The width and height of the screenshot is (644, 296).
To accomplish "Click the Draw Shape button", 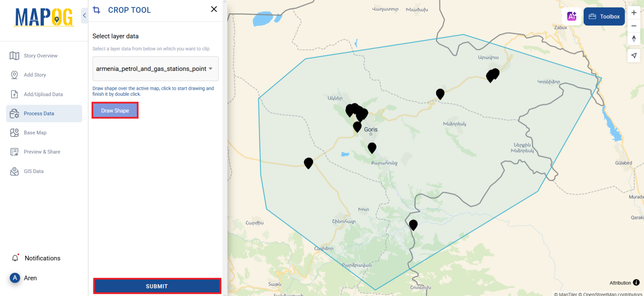I will tap(114, 110).
